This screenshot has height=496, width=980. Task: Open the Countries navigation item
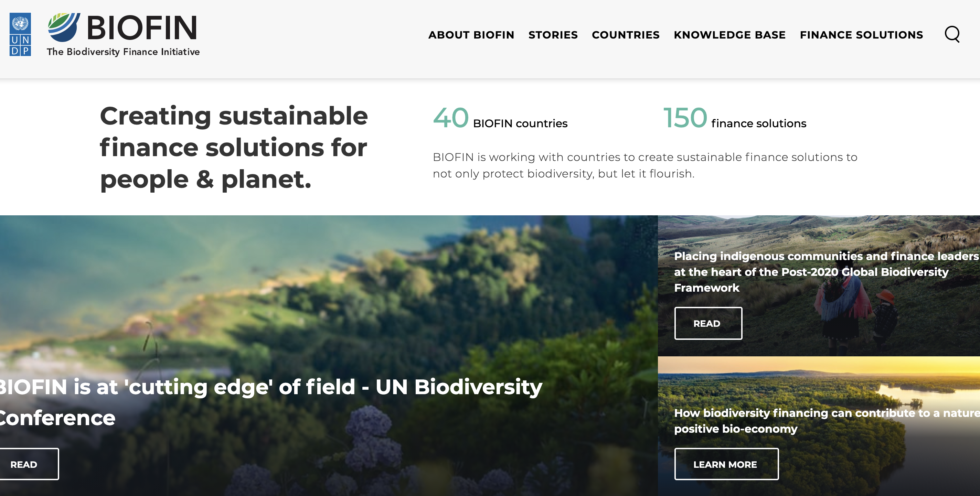[x=626, y=35]
